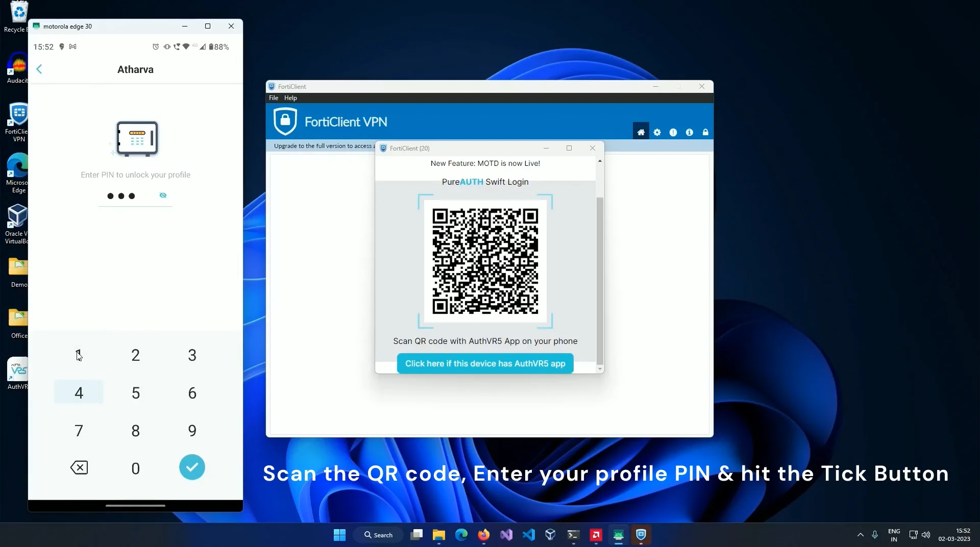Click here if this device has AuthVR5 app

484,363
